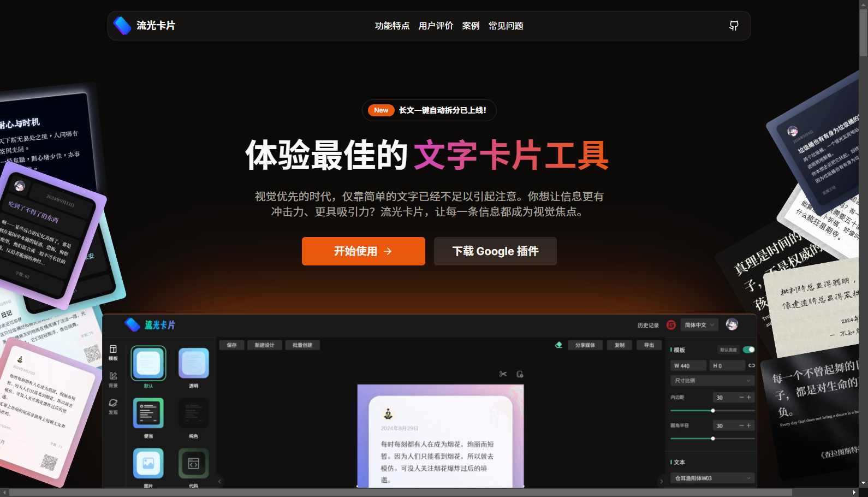Click the 默认宽度 label button
This screenshot has height=497, width=868.
[x=728, y=350]
